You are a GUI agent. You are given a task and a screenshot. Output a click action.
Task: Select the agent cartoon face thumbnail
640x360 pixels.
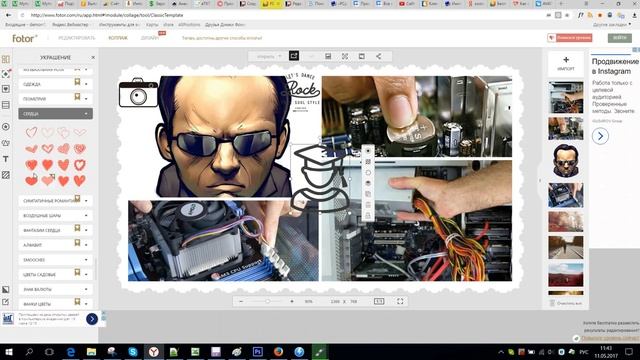(566, 161)
